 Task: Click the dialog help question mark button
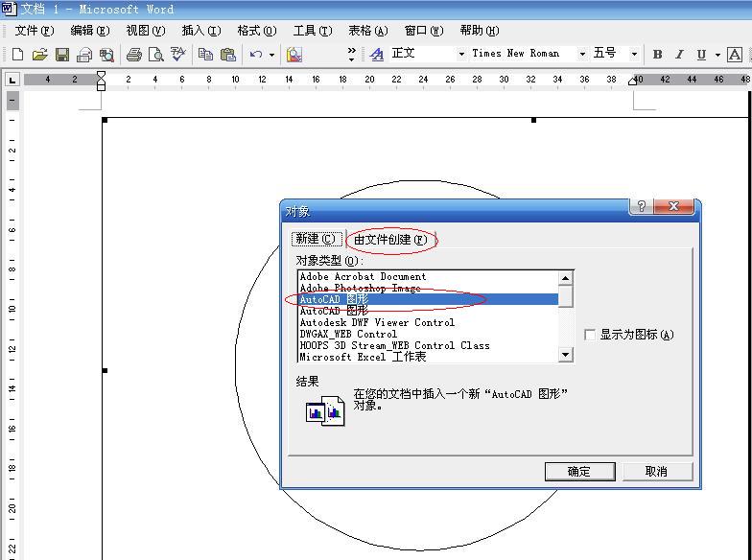coord(641,207)
